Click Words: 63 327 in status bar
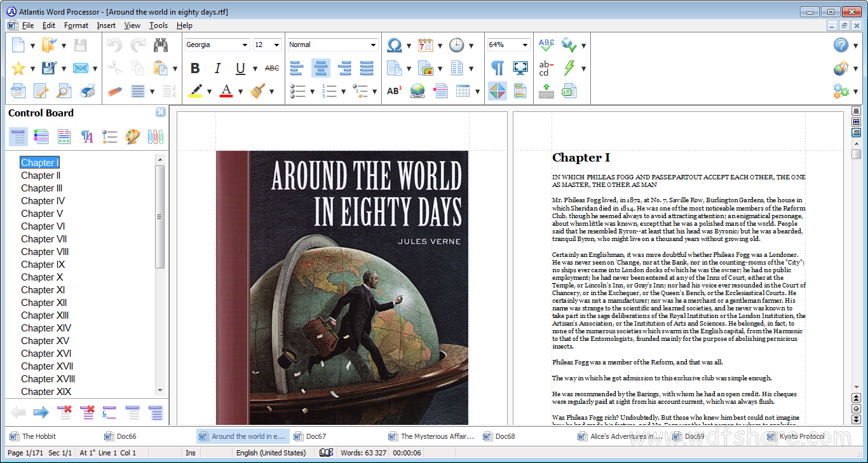868x463 pixels. tap(363, 453)
